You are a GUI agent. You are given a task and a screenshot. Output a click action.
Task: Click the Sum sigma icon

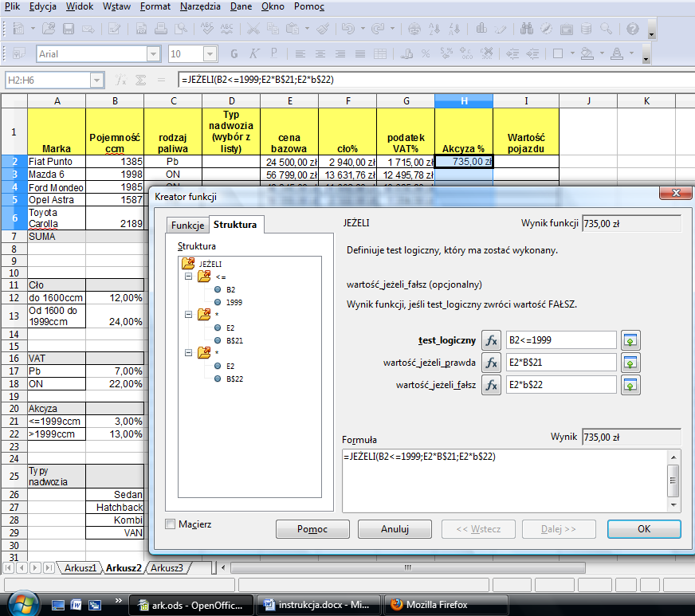(140, 80)
